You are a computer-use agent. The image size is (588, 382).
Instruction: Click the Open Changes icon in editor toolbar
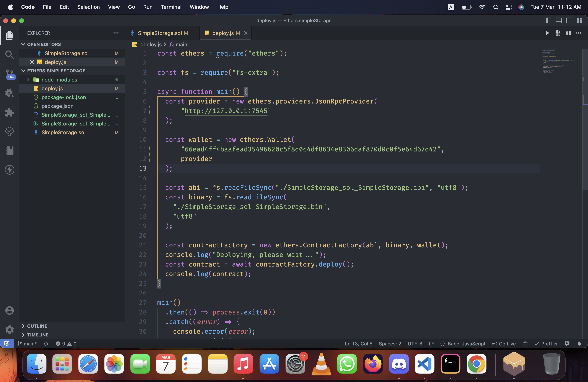[x=558, y=33]
